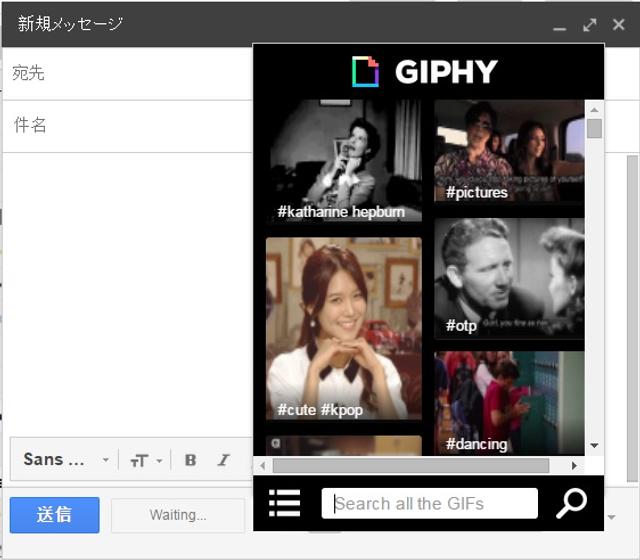Select the #katharine hepburn GIF
640x560 pixels.
(x=344, y=160)
